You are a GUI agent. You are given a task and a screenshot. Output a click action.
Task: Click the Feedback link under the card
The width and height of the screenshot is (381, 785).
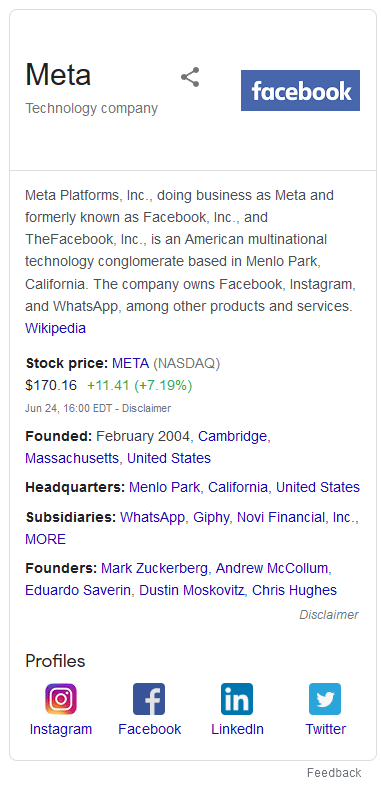pos(334,772)
